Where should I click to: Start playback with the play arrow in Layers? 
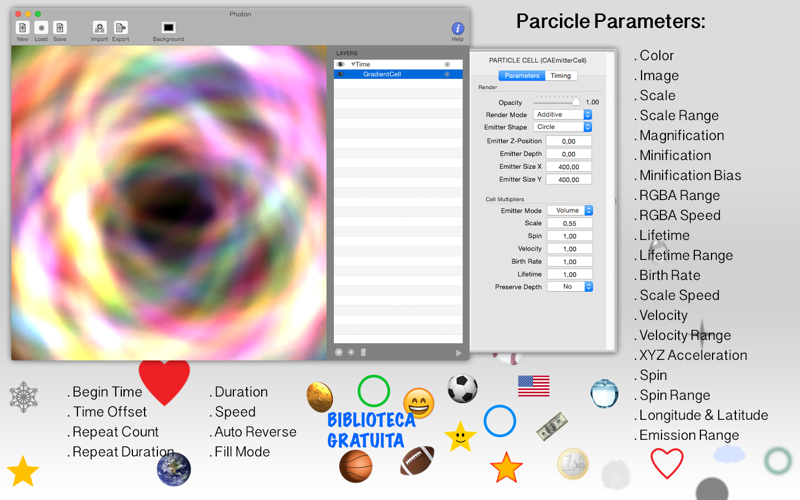(458, 353)
